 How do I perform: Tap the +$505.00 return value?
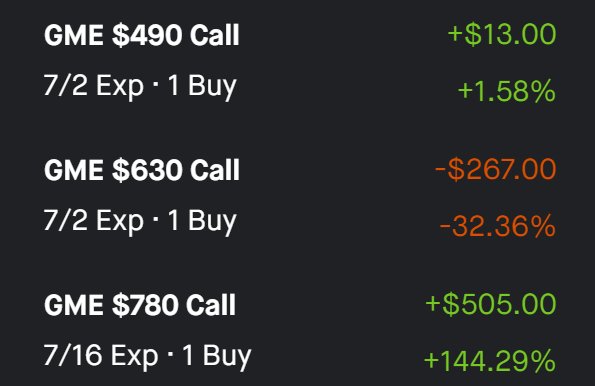tap(491, 304)
